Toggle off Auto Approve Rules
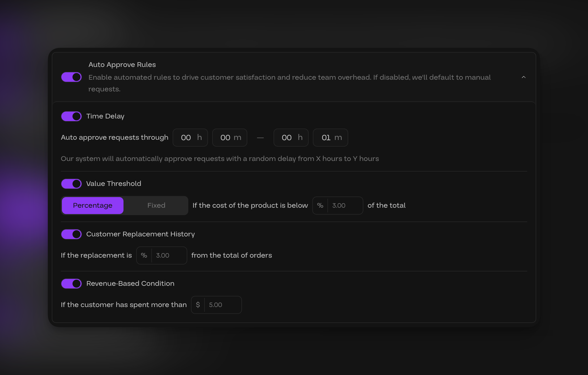 pos(71,77)
